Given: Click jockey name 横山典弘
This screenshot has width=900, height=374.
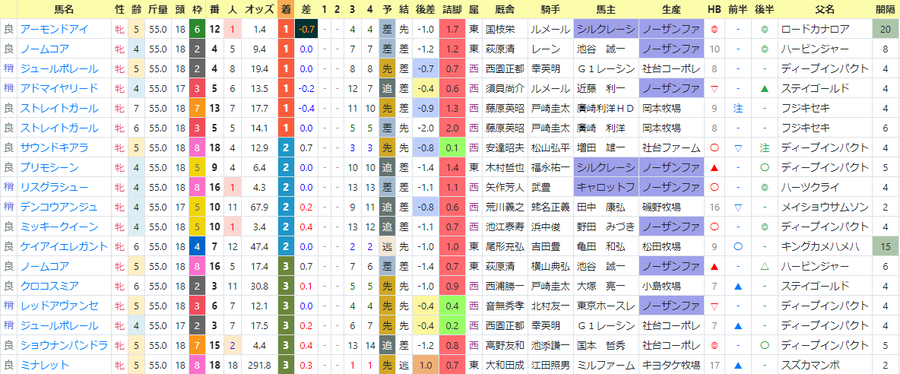Looking at the screenshot, I should [550, 266].
